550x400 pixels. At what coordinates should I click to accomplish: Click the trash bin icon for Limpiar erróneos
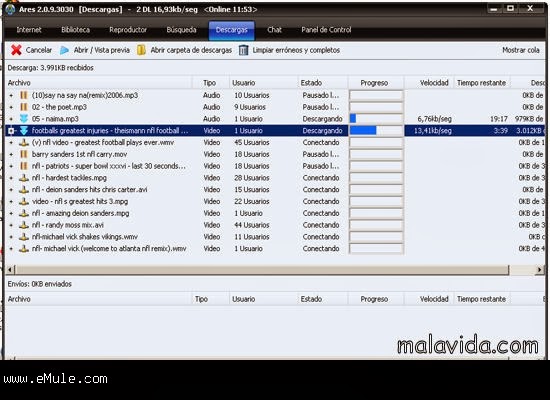click(243, 50)
